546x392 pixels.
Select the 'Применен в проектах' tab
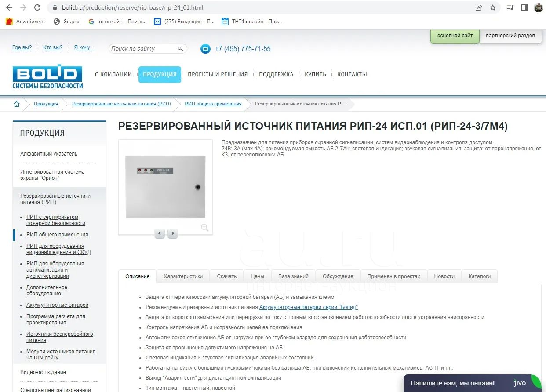[393, 276]
